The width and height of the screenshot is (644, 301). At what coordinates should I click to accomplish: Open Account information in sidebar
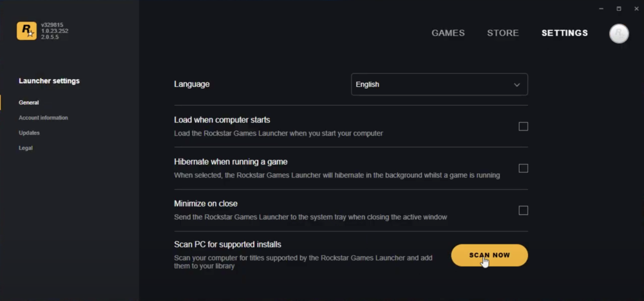[43, 118]
